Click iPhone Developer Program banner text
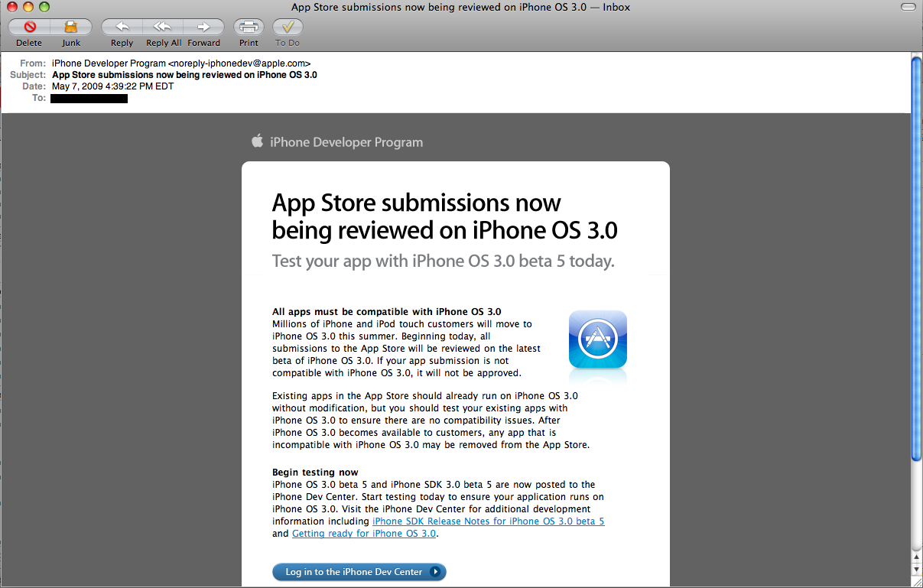 click(346, 142)
